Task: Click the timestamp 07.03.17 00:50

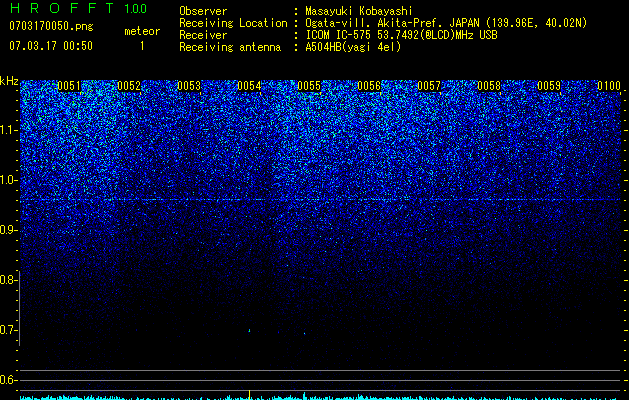Action: [51, 46]
